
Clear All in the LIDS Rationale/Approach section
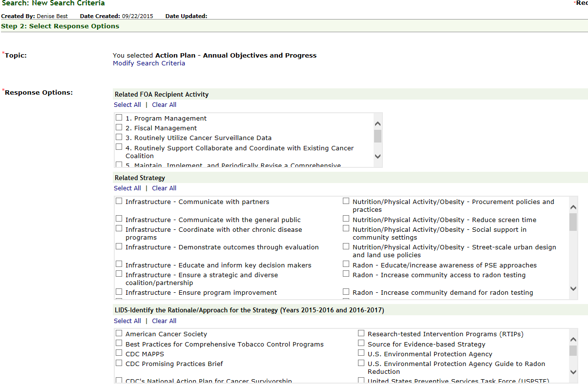coord(164,321)
